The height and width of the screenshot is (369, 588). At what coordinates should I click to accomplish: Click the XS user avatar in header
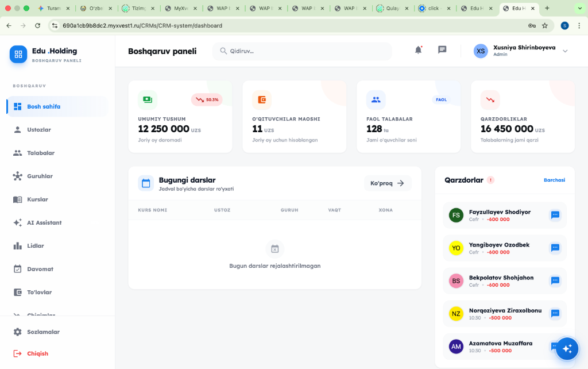481,51
